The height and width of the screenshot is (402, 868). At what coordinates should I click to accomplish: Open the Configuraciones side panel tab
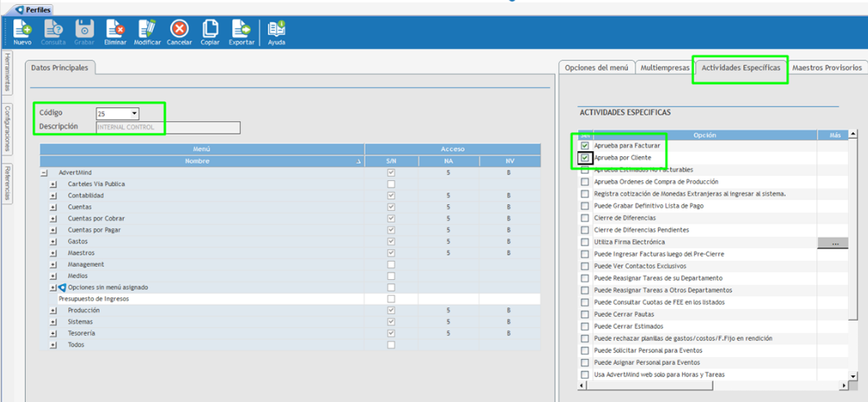[x=7, y=130]
